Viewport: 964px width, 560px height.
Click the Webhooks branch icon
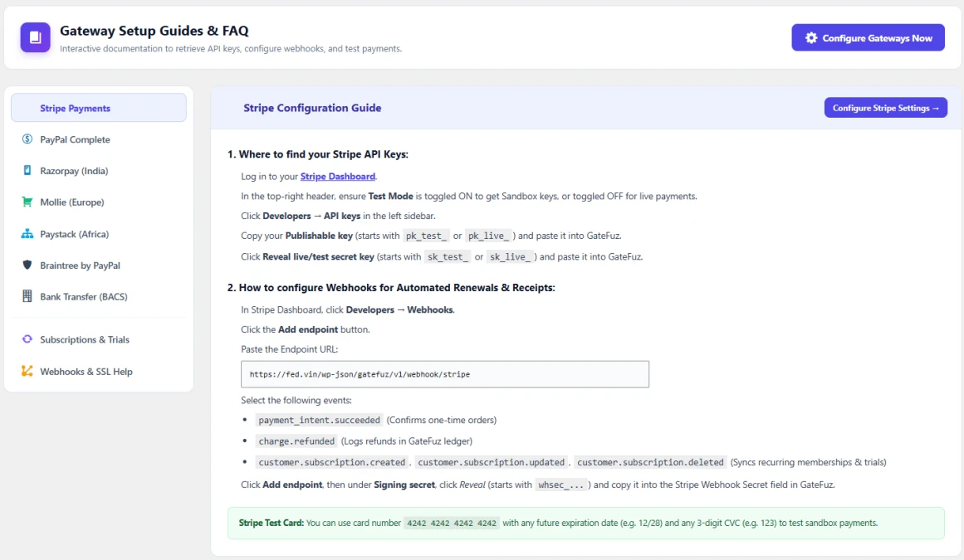coord(27,371)
